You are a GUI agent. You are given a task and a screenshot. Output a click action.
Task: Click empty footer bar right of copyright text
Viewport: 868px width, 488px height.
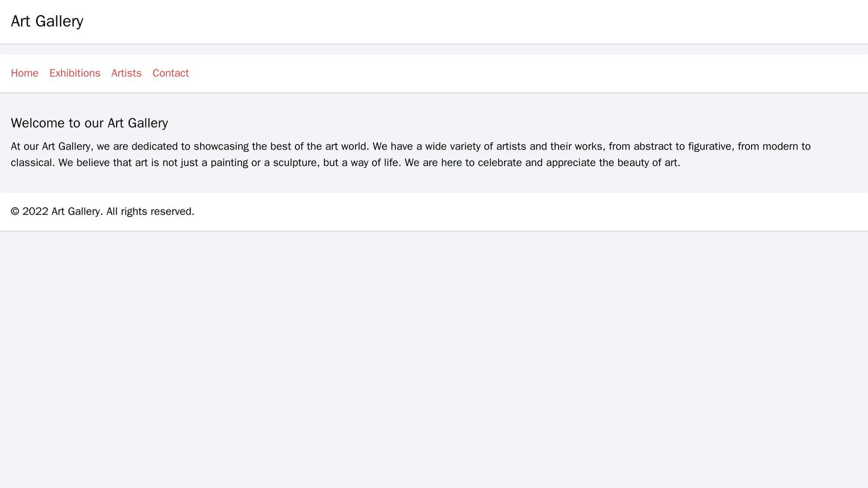(511, 211)
